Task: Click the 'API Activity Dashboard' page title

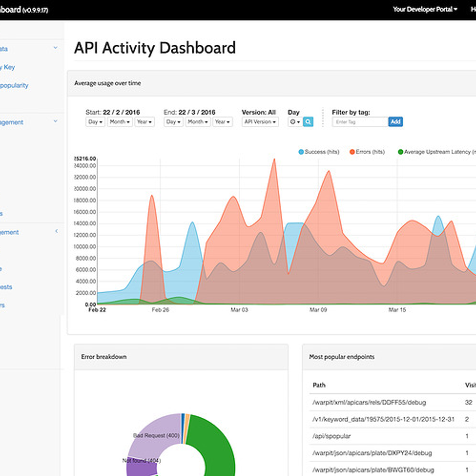Action: (155, 48)
